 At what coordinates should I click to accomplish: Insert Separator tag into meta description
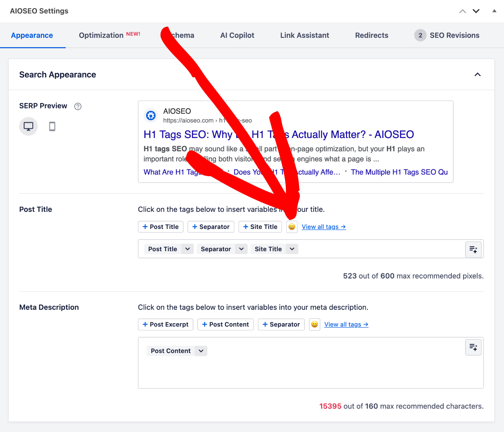(x=281, y=325)
